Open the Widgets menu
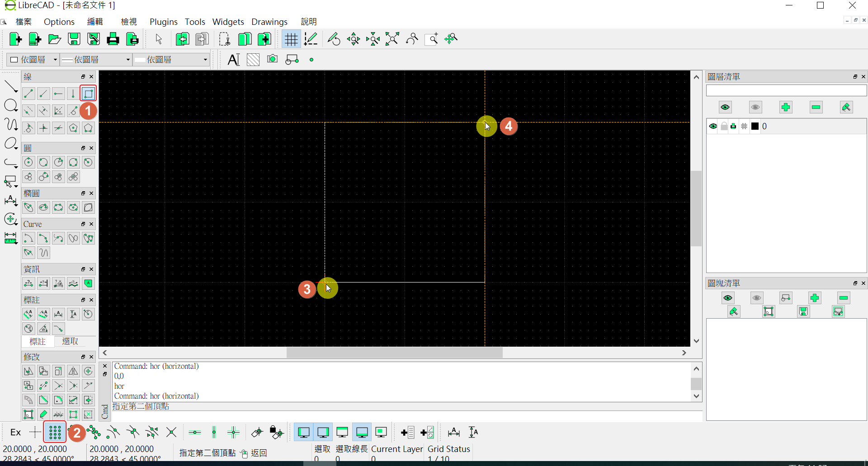Viewport: 868px width, 466px height. tap(228, 22)
